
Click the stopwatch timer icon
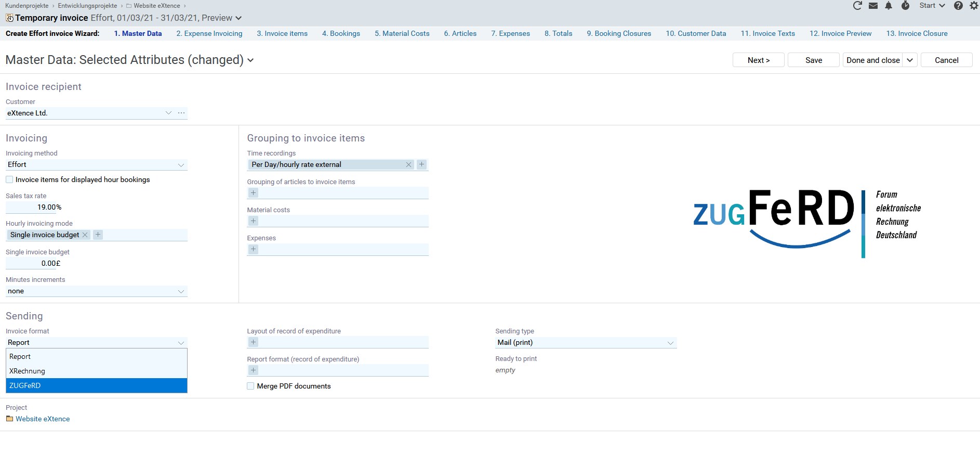coord(905,6)
